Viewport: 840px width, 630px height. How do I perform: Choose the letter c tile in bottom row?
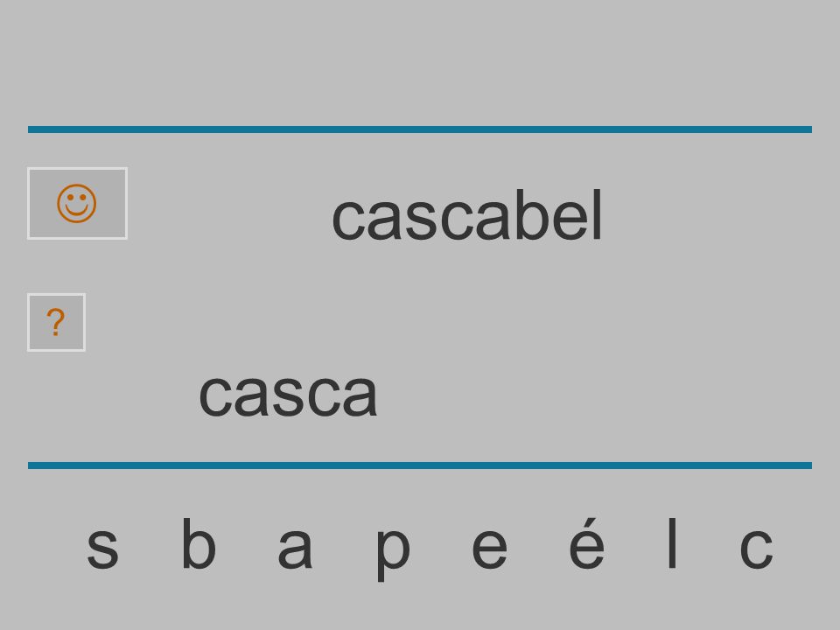[756, 548]
